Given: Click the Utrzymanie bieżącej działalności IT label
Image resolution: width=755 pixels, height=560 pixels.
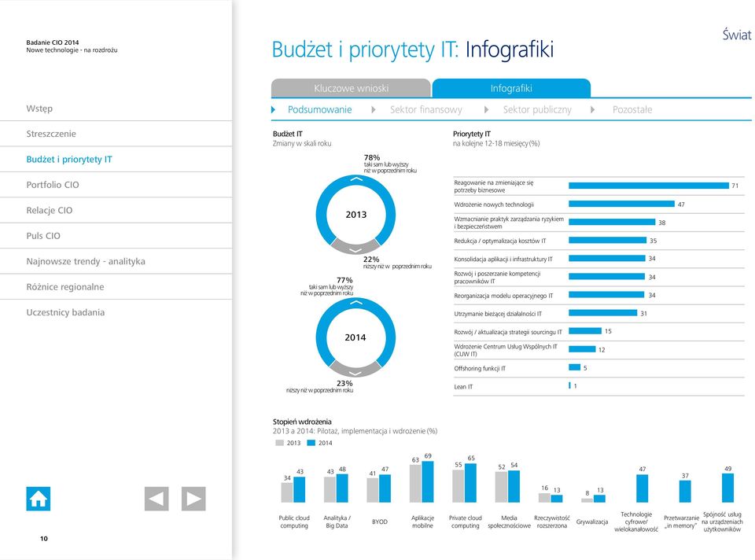Looking at the screenshot, I should (497, 314).
